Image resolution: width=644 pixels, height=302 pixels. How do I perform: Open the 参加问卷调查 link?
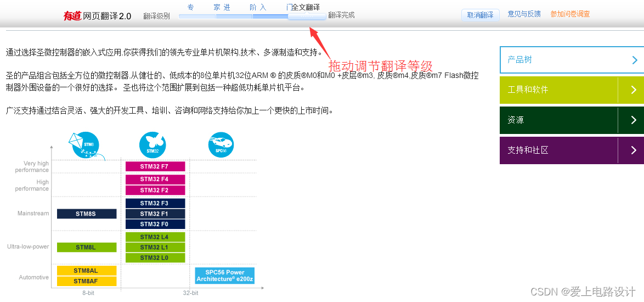570,14
